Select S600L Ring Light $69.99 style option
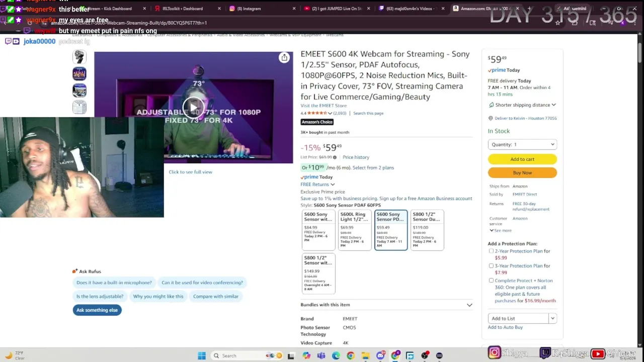Screen dimensions: 644x362 point(355,230)
